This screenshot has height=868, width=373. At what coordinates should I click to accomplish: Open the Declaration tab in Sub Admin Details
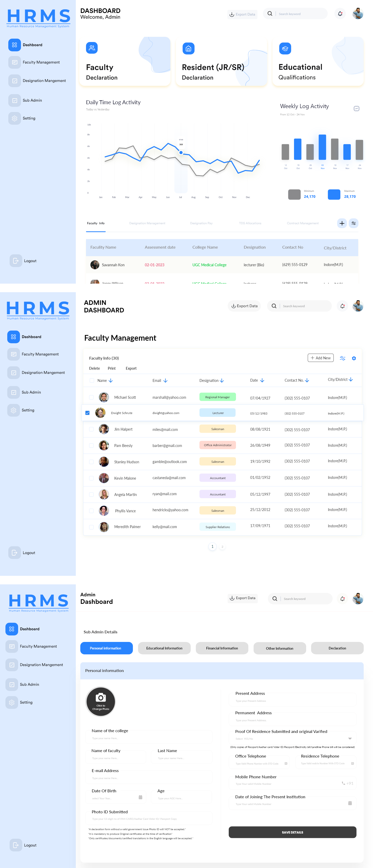337,648
